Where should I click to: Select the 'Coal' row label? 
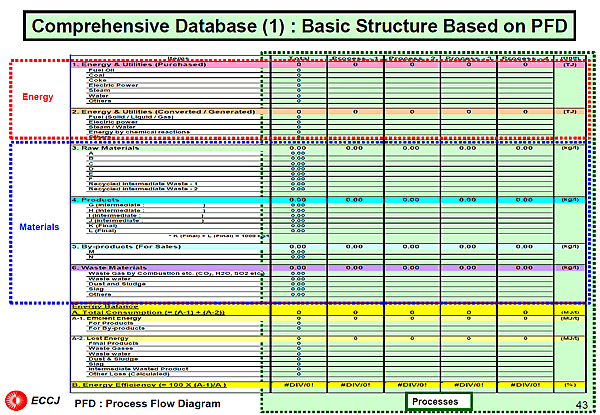96,75
